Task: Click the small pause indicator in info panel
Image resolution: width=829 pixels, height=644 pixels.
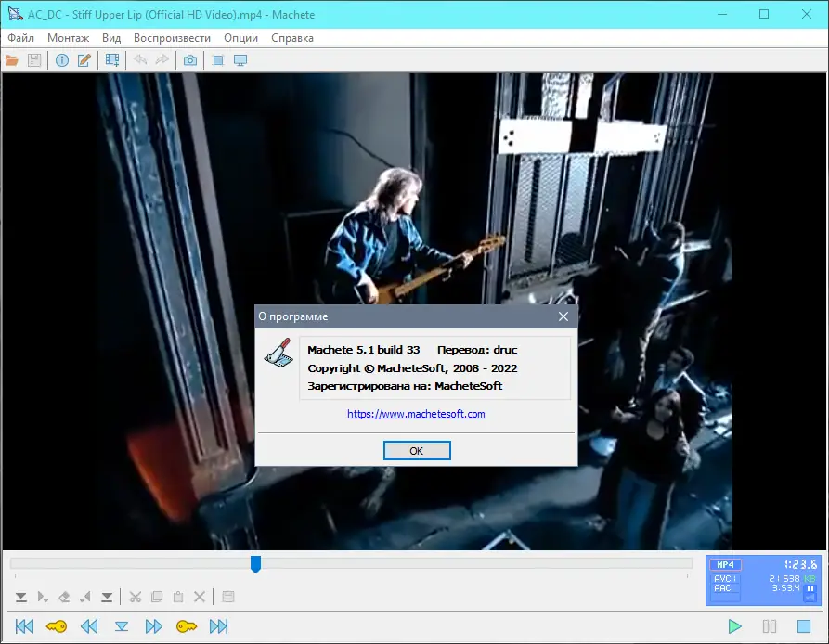Action: (x=810, y=588)
